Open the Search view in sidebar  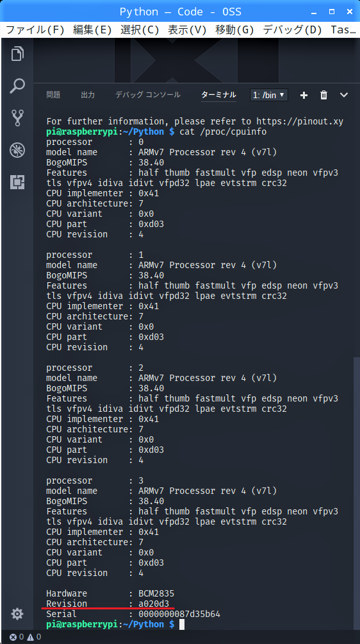[17, 85]
